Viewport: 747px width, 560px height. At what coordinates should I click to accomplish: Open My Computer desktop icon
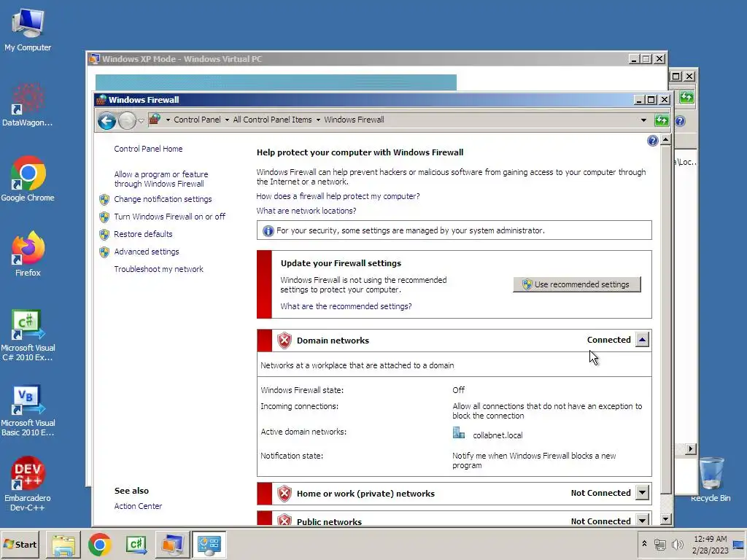click(x=28, y=29)
